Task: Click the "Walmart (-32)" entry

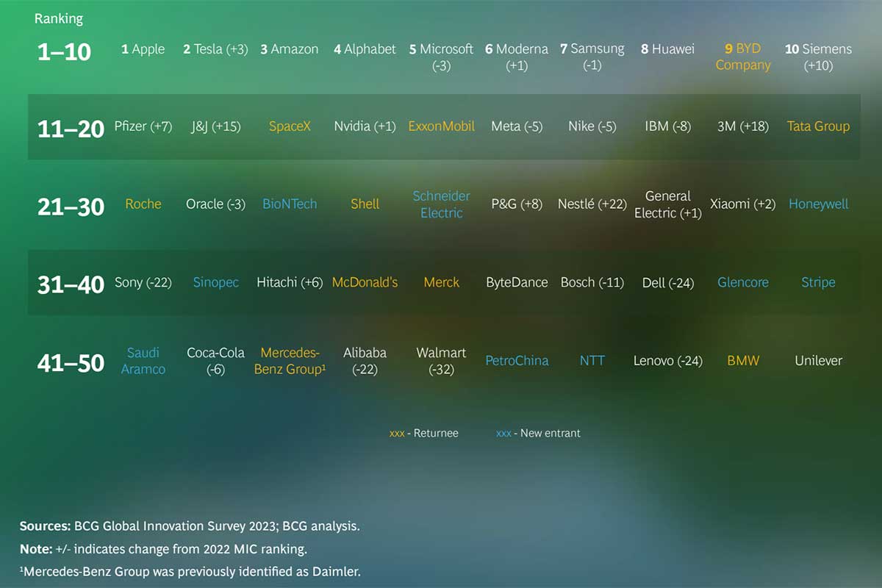Action: 441,361
